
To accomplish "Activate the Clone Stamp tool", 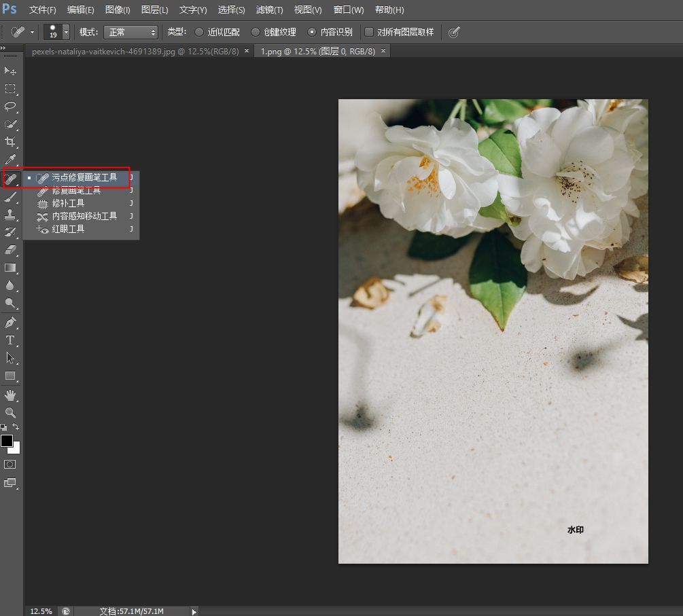I will click(10, 215).
